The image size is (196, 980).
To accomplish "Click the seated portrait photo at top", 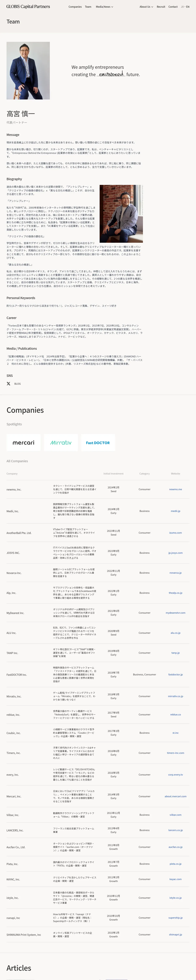I will point(28,70).
